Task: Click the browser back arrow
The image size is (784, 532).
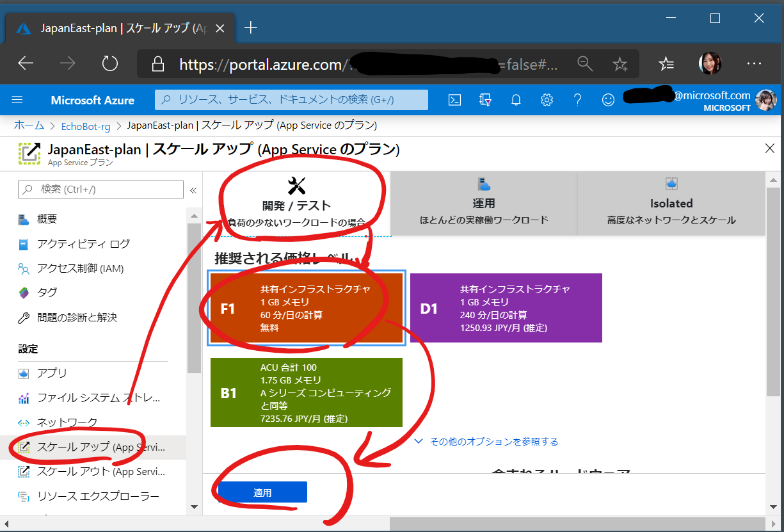Action: [x=26, y=63]
